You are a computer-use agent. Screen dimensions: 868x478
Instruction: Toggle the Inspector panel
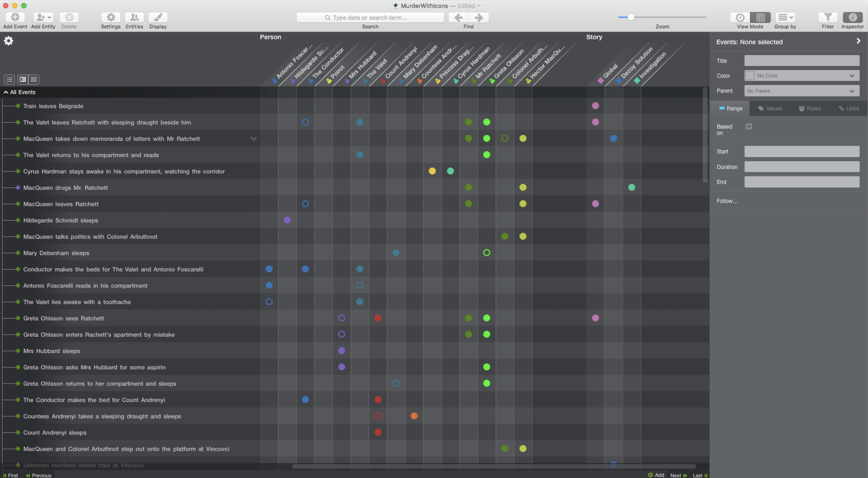tap(853, 18)
